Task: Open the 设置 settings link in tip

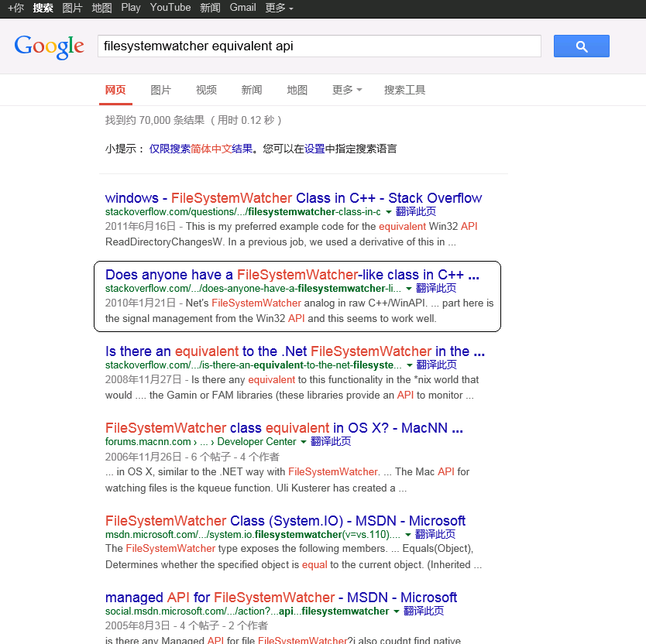Action: (314, 149)
